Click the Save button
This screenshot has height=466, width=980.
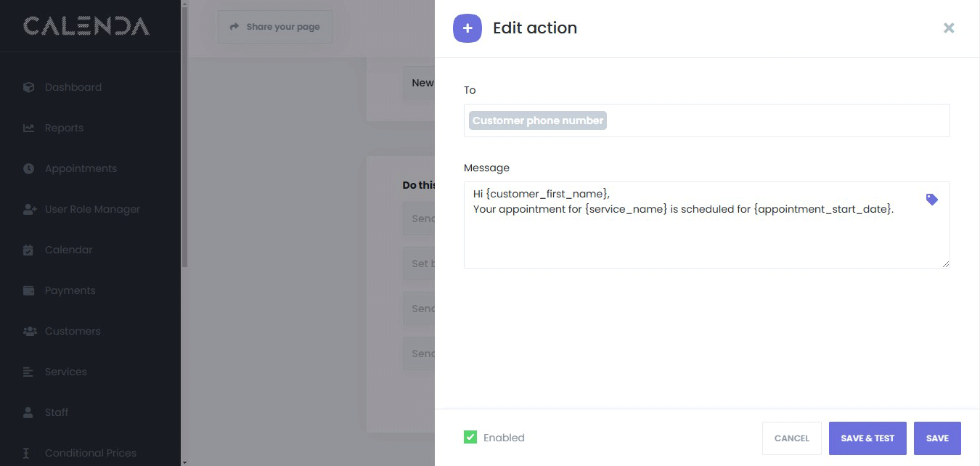point(936,438)
